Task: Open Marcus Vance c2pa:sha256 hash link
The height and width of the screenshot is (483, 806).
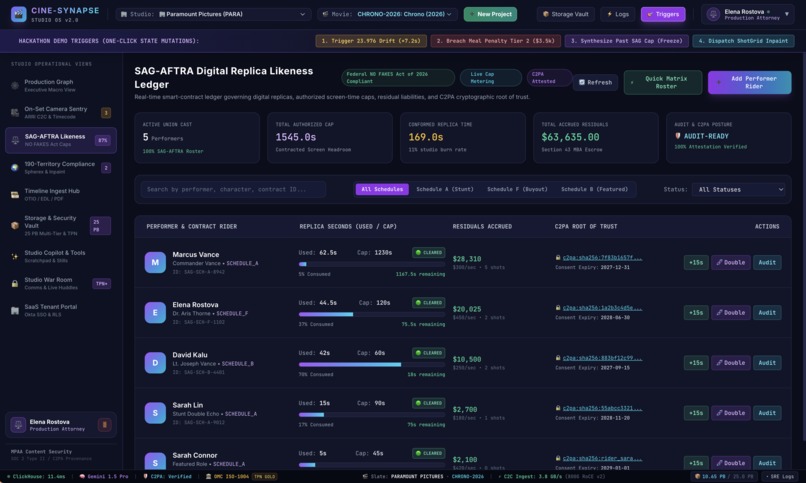Action: click(x=602, y=257)
